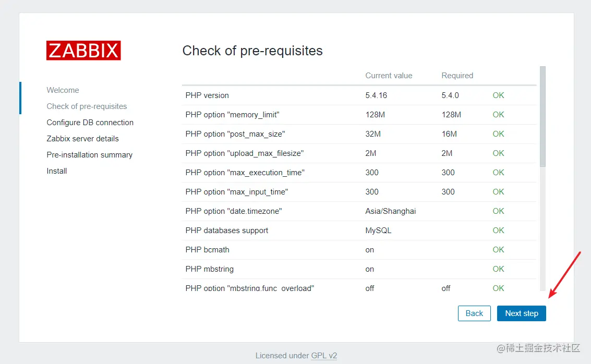The height and width of the screenshot is (364, 591).
Task: Click the PHP bcmath row OK status
Action: [x=498, y=250]
